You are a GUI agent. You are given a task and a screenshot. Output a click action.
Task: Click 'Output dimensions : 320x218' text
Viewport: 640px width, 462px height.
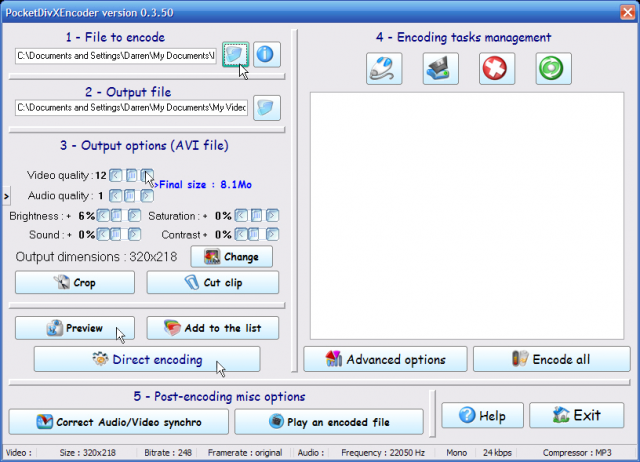96,257
